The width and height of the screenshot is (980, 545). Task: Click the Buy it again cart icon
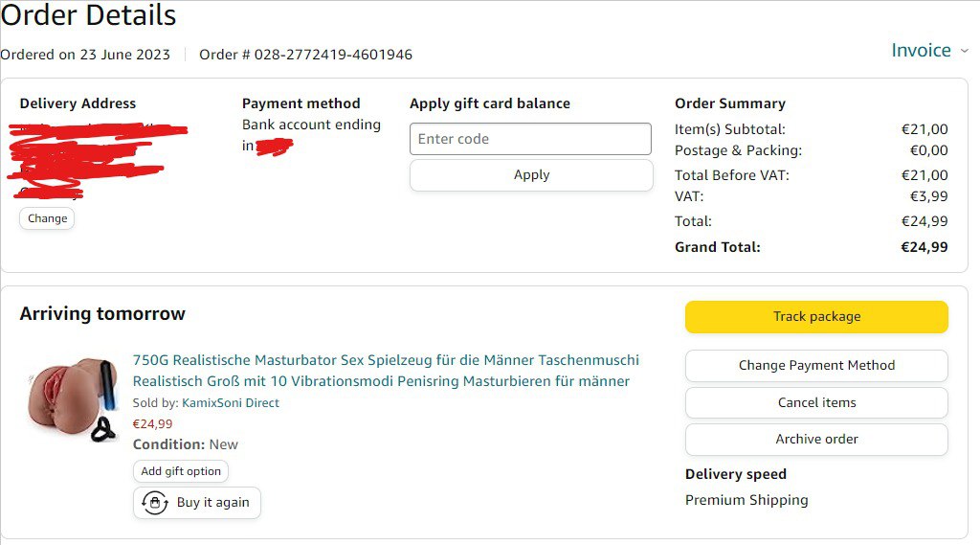(155, 503)
